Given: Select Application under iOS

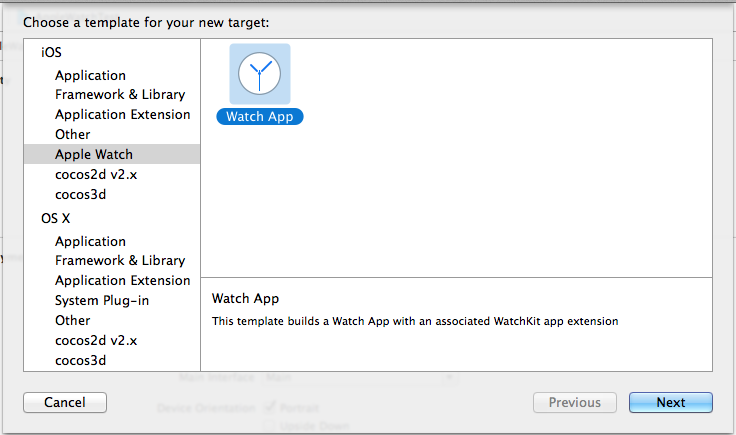Looking at the screenshot, I should point(90,75).
